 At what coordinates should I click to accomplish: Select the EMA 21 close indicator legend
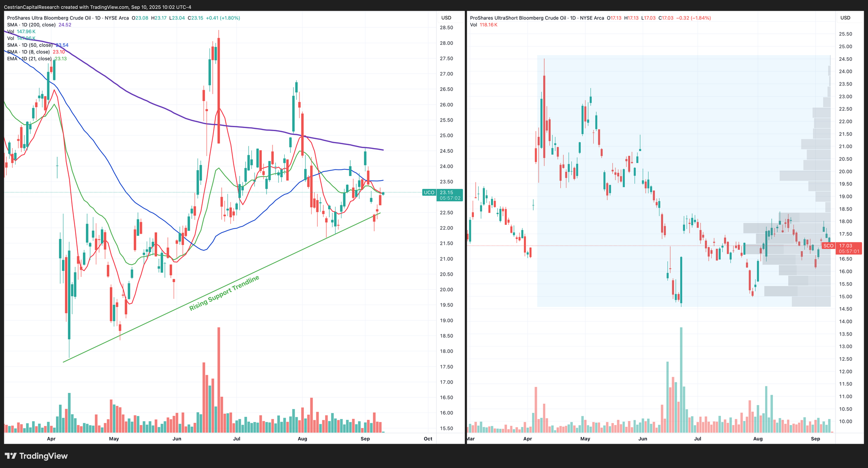click(x=37, y=59)
